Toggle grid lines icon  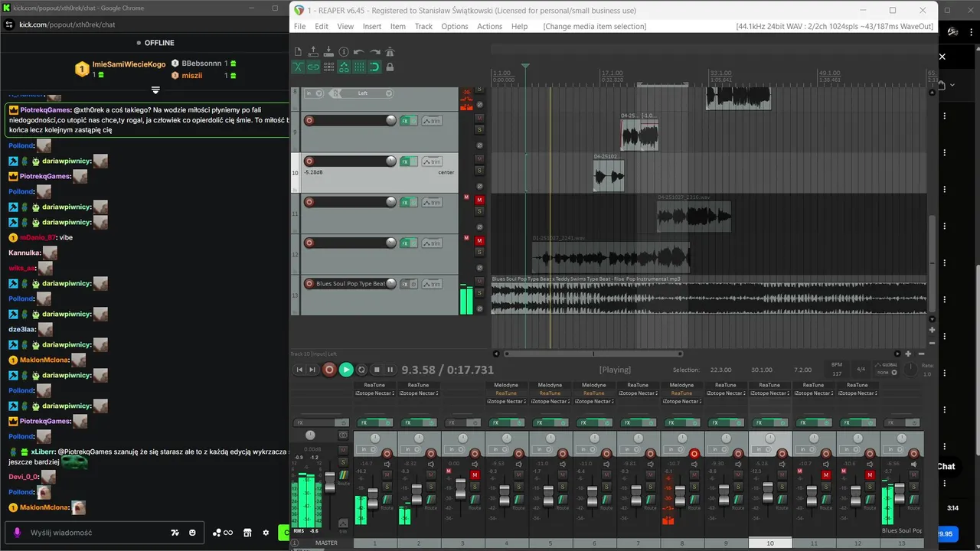[359, 67]
